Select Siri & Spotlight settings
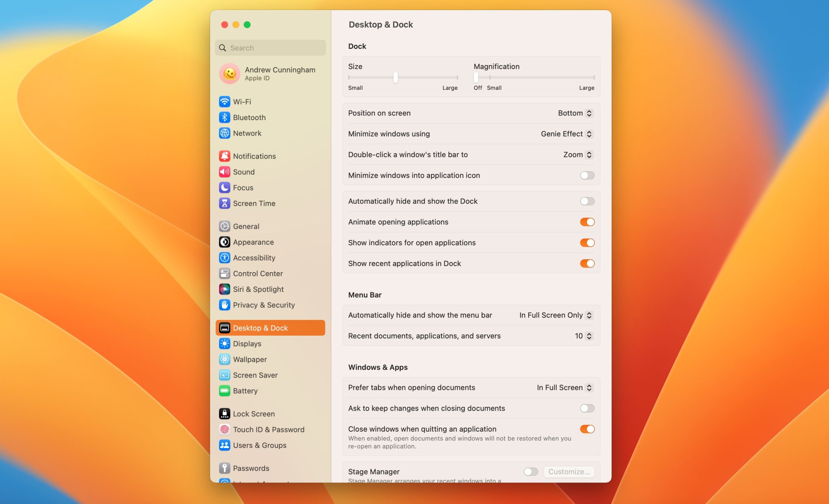 pyautogui.click(x=258, y=289)
